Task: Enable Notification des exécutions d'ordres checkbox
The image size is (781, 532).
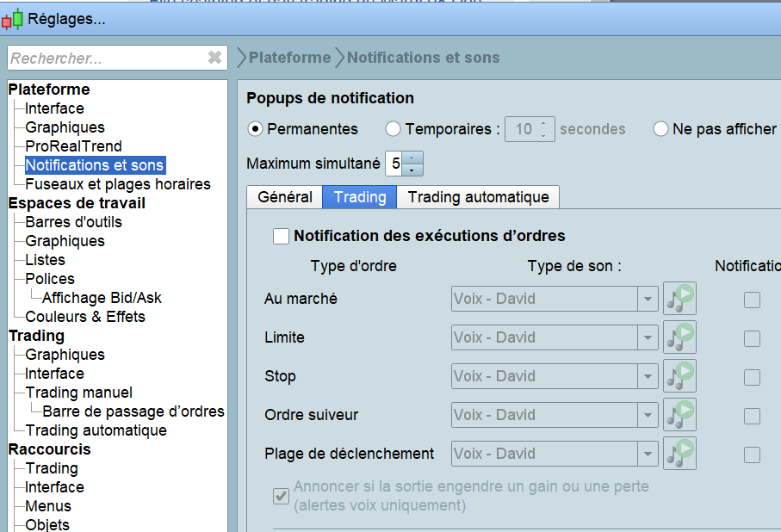Action: [x=281, y=236]
